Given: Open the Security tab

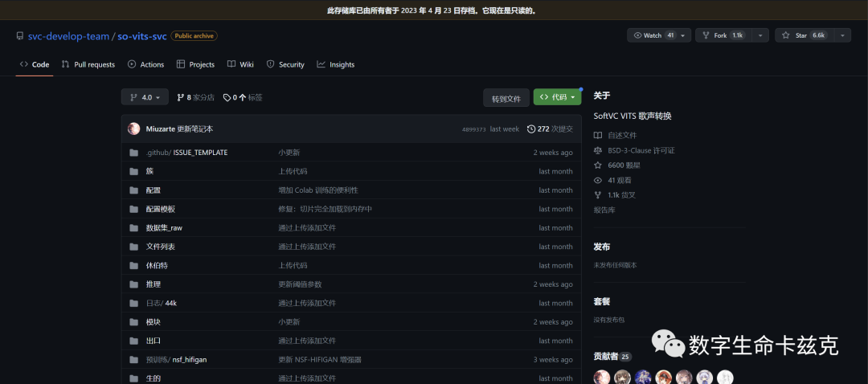Looking at the screenshot, I should (285, 65).
